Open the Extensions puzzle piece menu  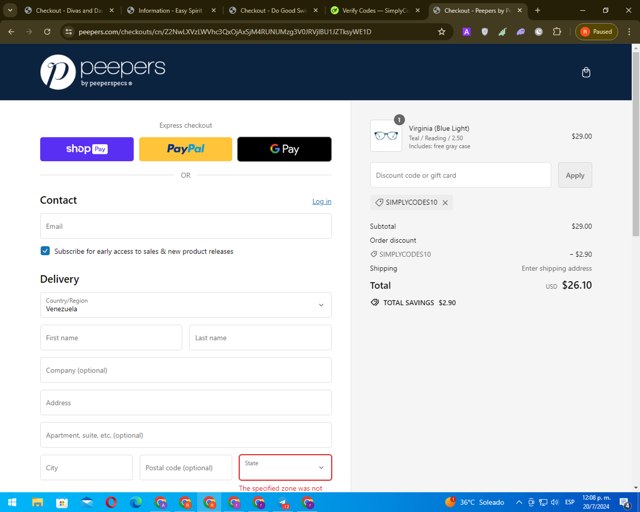point(557,32)
